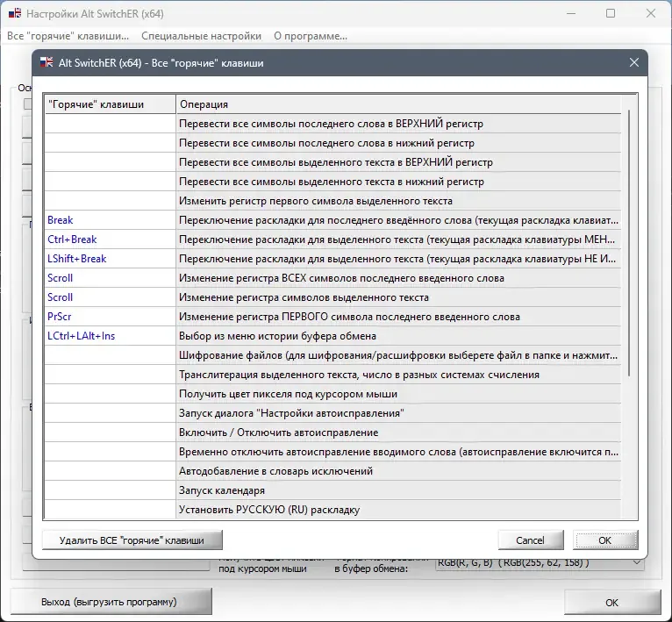Click the flag icon in the main settings title bar
672x622 pixels.
pyautogui.click(x=15, y=13)
